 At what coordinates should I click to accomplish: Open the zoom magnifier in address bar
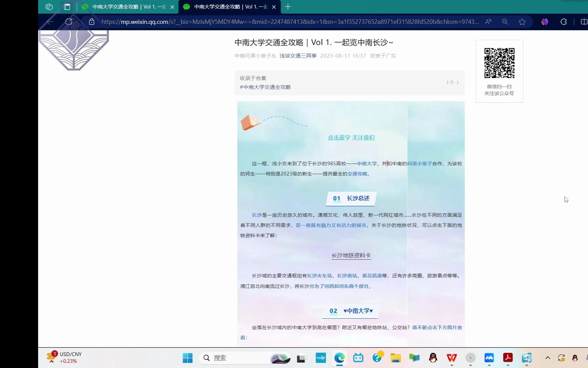(x=505, y=22)
